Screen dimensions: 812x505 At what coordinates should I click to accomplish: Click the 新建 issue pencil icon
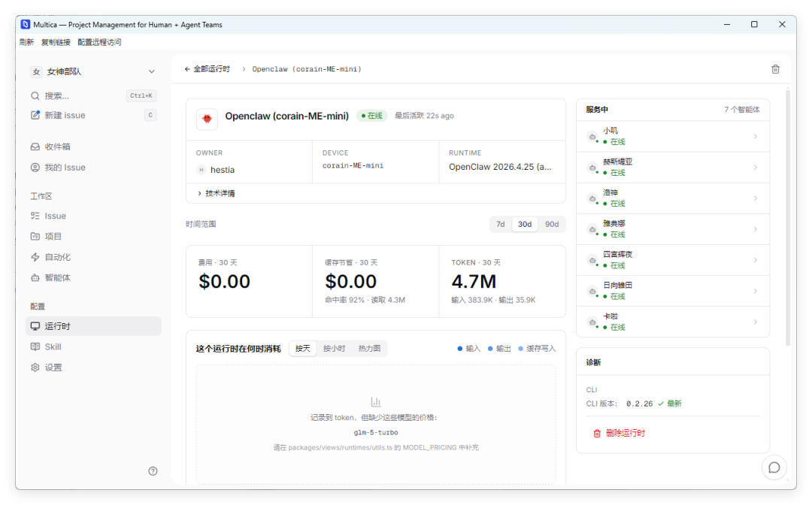click(35, 115)
